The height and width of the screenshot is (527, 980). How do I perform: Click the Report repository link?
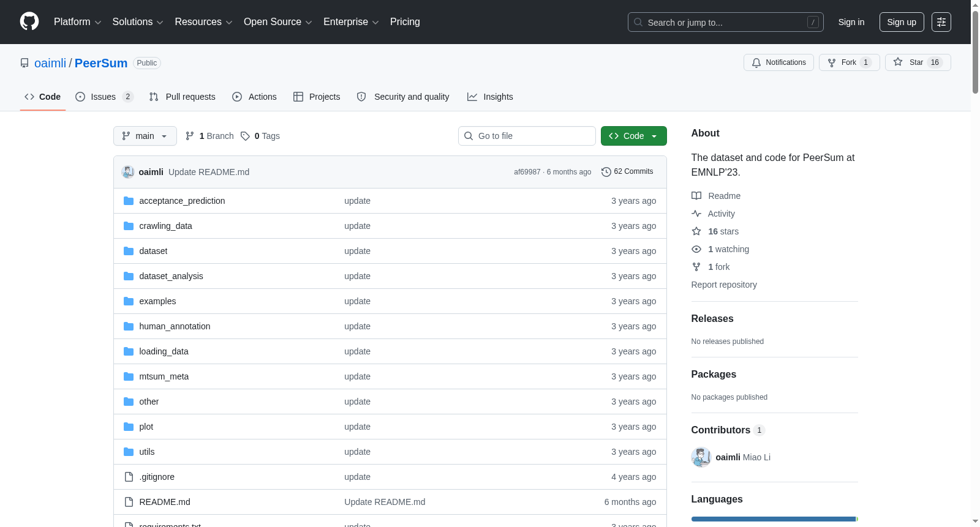point(724,285)
